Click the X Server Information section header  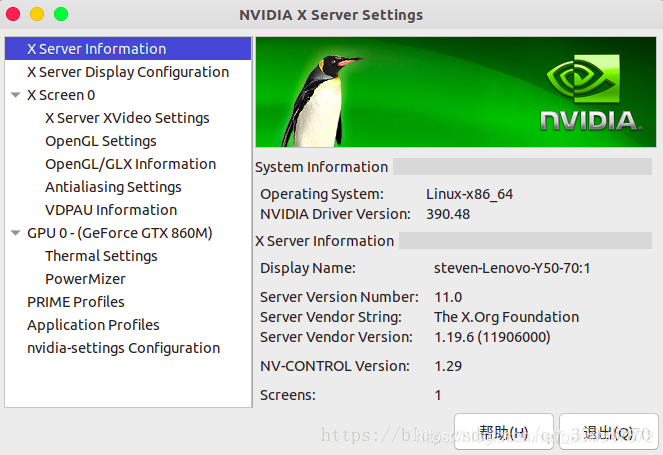[324, 241]
